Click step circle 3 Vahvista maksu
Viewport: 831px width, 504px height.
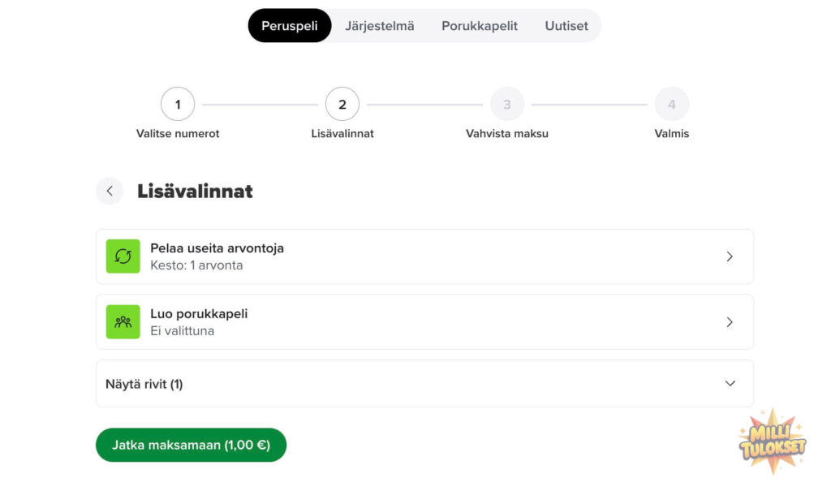click(507, 104)
